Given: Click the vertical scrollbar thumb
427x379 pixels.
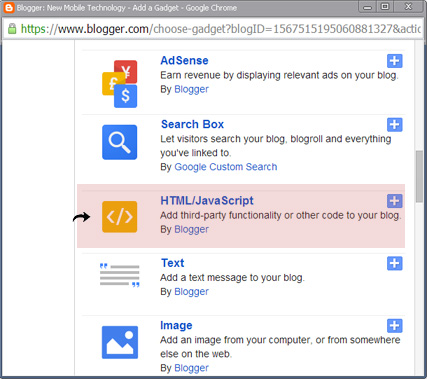Looking at the screenshot, I should point(419,176).
